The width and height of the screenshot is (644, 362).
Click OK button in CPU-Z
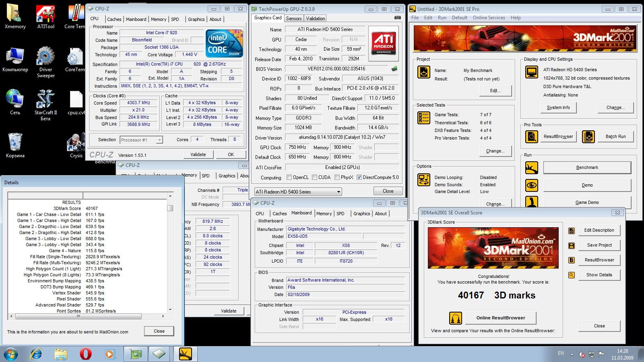(x=231, y=154)
